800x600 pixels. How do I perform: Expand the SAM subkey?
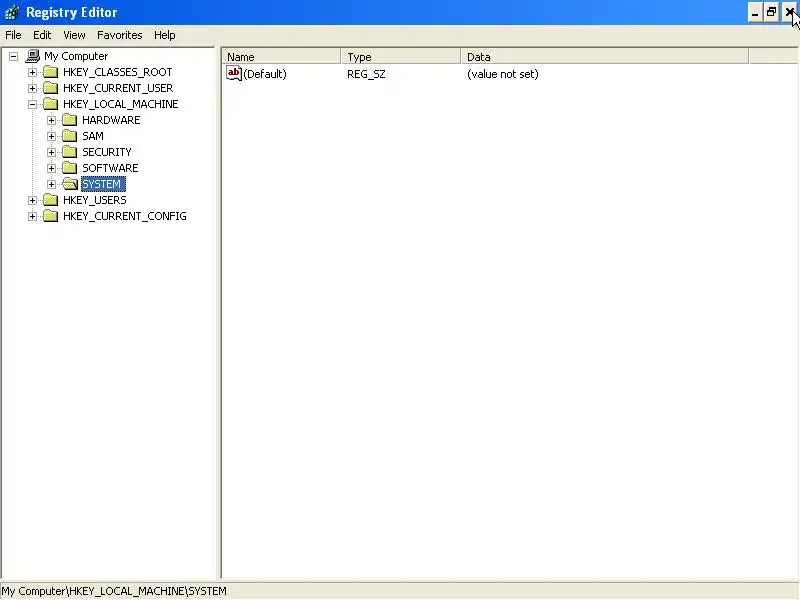[x=52, y=136]
